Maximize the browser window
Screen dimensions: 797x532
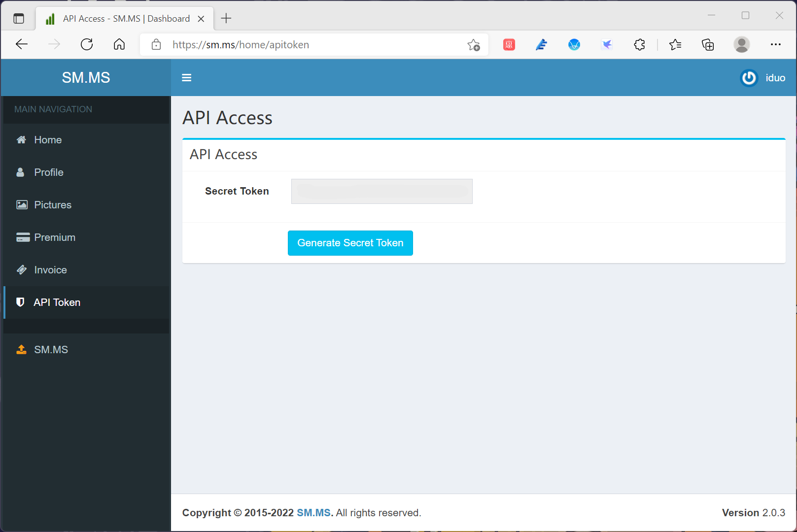(745, 15)
